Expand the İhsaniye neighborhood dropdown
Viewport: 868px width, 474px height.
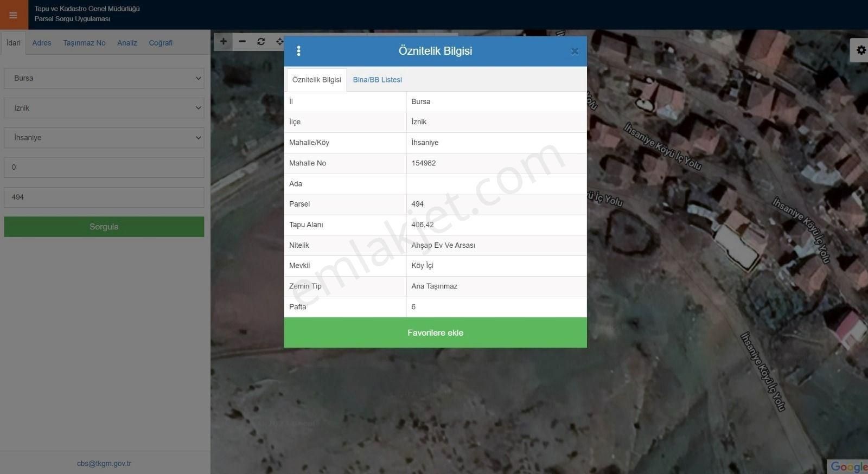click(x=104, y=138)
